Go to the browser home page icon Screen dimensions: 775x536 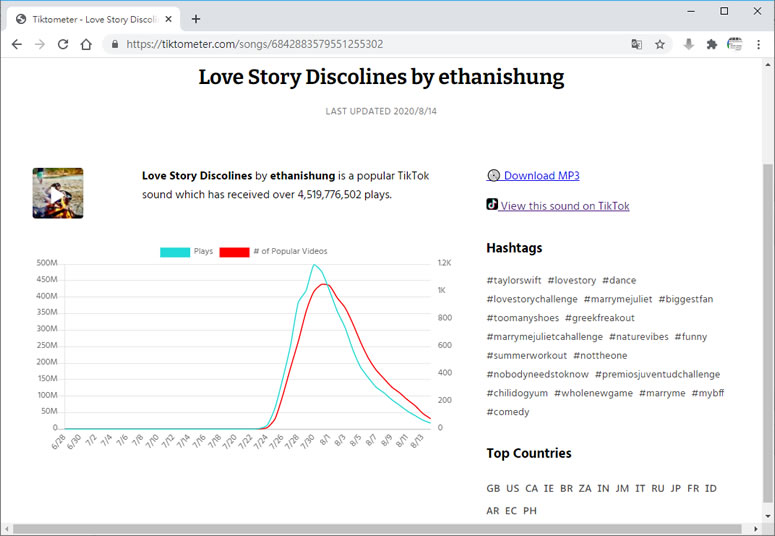point(87,44)
